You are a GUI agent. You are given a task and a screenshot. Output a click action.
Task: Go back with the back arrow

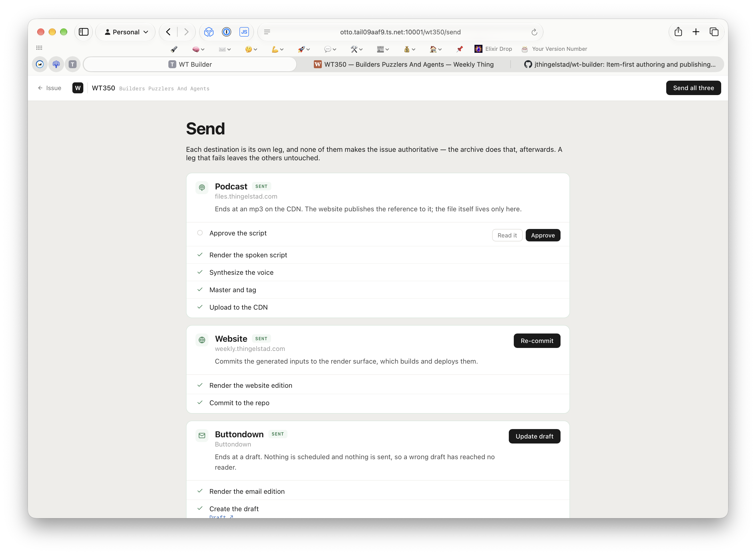pos(169,32)
